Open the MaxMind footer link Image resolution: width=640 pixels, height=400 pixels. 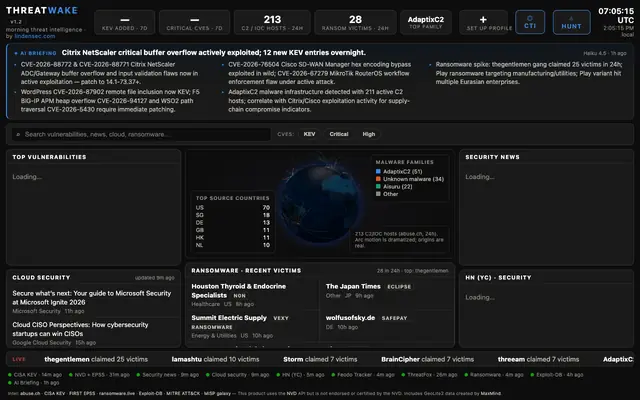pos(490,393)
